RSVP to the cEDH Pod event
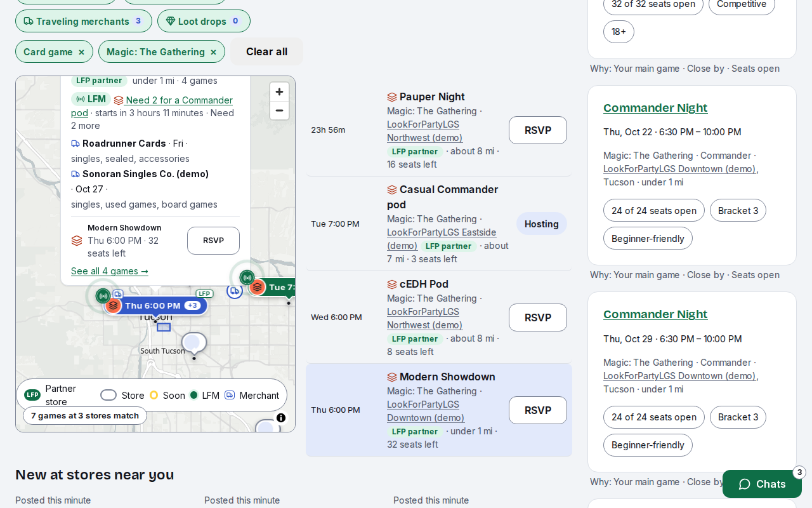The width and height of the screenshot is (812, 508). tap(538, 317)
